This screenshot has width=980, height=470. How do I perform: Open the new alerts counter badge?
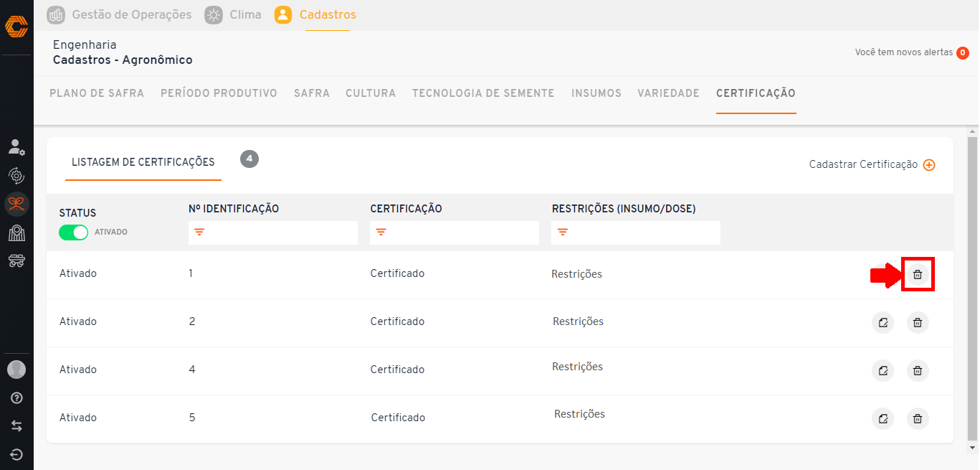tap(963, 52)
